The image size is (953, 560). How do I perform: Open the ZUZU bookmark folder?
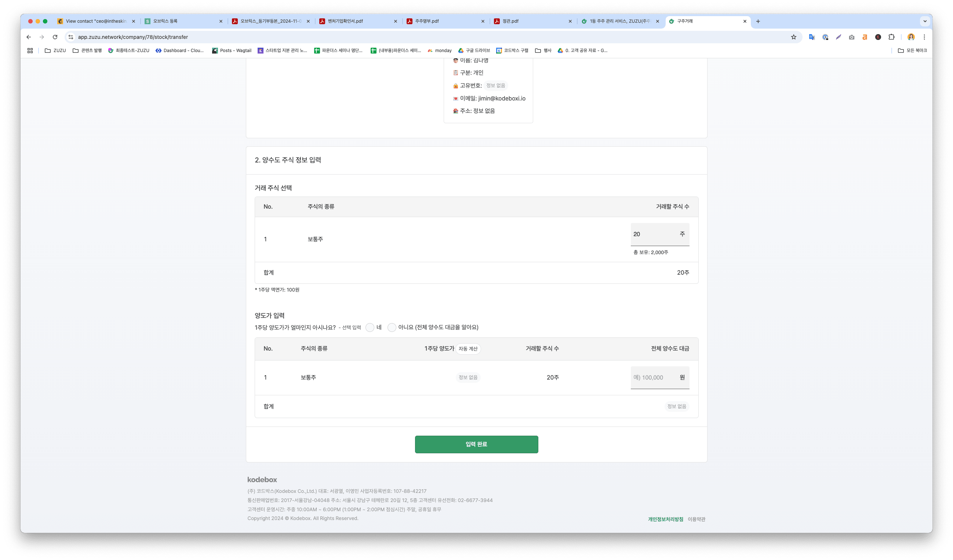(55, 51)
